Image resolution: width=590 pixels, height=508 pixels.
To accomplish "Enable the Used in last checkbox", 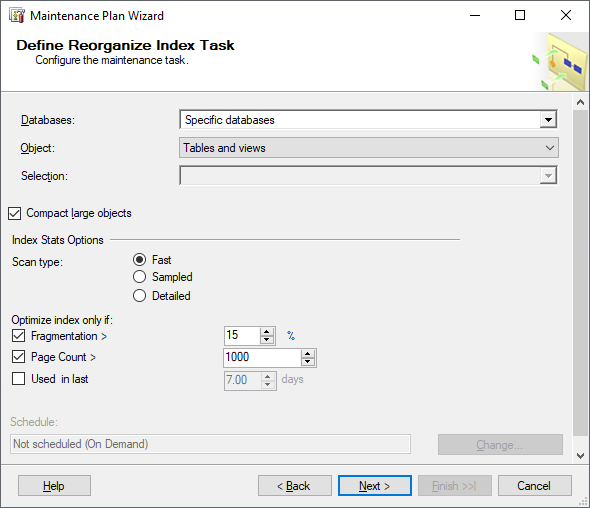I will coord(18,379).
